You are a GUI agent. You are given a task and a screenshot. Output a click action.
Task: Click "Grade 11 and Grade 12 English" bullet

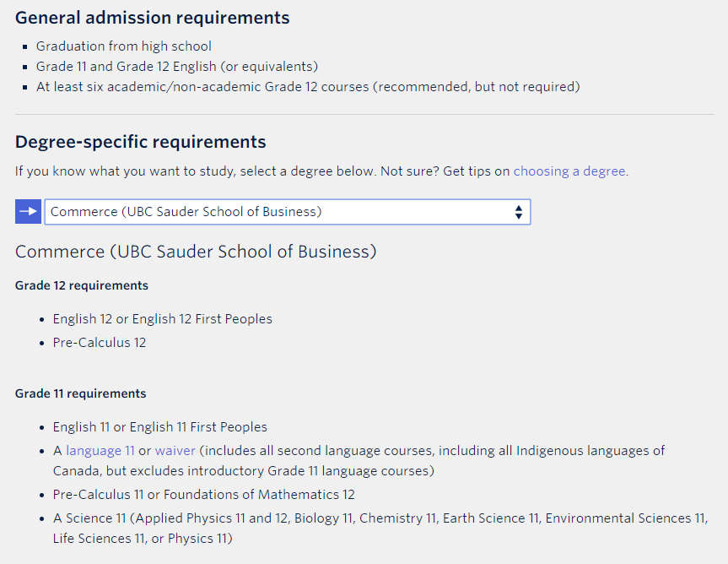pos(176,67)
